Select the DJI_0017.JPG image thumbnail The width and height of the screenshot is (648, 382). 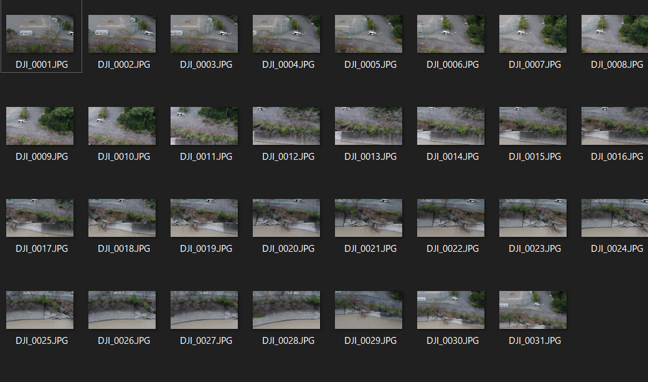pyautogui.click(x=40, y=218)
